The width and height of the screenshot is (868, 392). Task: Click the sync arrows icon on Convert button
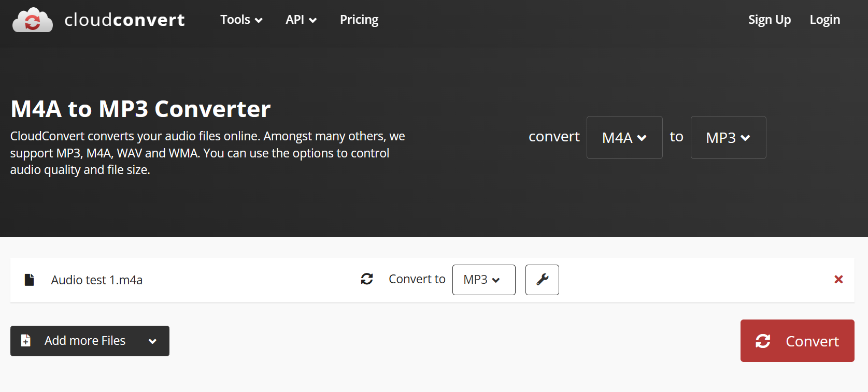763,341
